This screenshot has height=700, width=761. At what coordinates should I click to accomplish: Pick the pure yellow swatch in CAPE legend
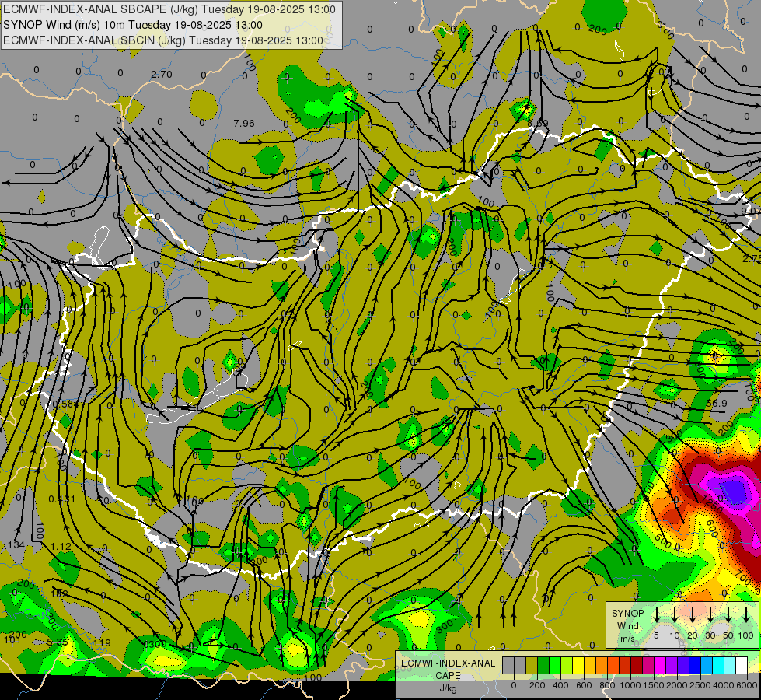point(578,665)
